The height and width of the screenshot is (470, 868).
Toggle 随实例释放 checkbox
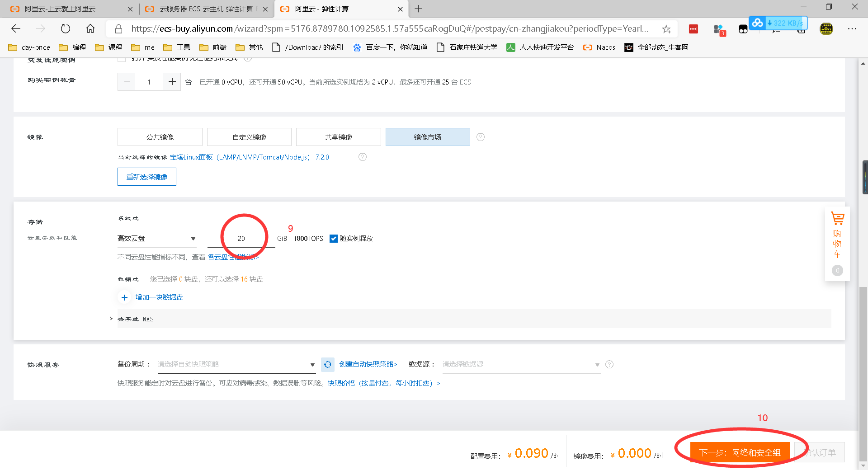pos(334,239)
